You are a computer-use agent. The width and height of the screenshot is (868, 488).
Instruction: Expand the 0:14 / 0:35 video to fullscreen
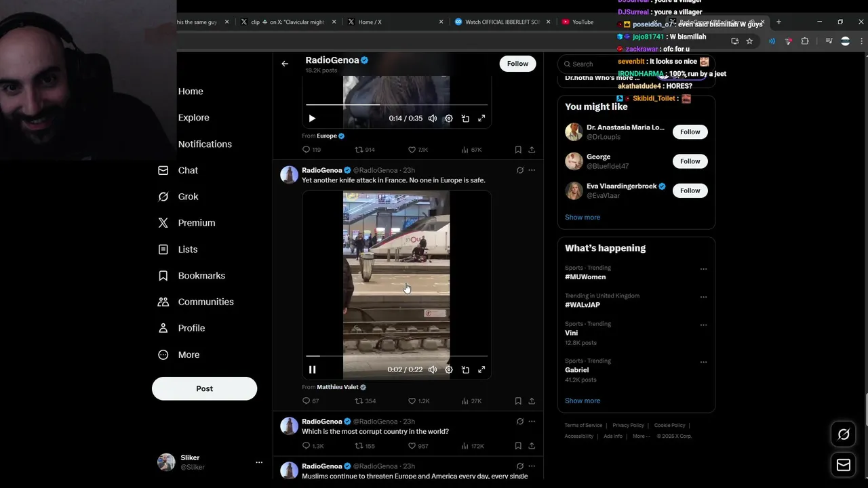[x=481, y=119]
